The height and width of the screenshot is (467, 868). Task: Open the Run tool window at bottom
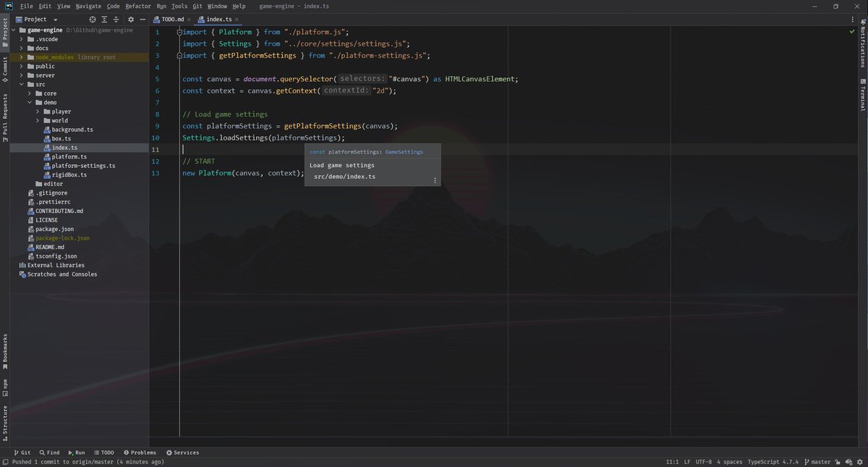tap(76, 453)
